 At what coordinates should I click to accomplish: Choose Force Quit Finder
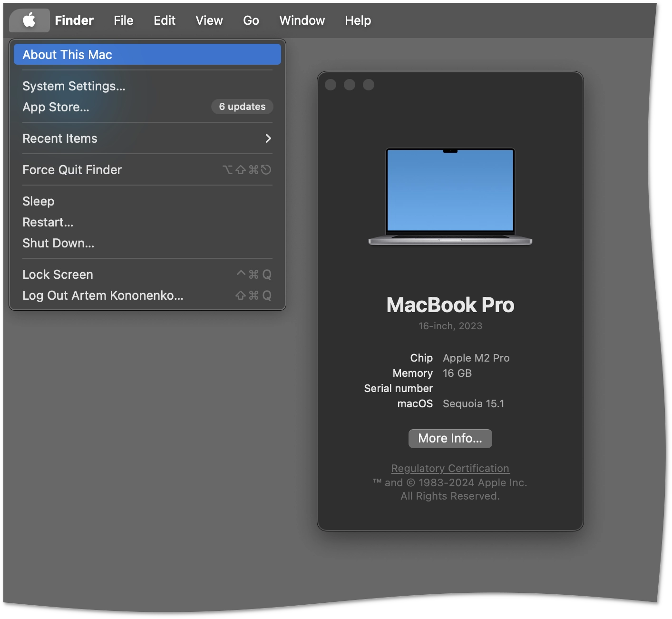147,170
